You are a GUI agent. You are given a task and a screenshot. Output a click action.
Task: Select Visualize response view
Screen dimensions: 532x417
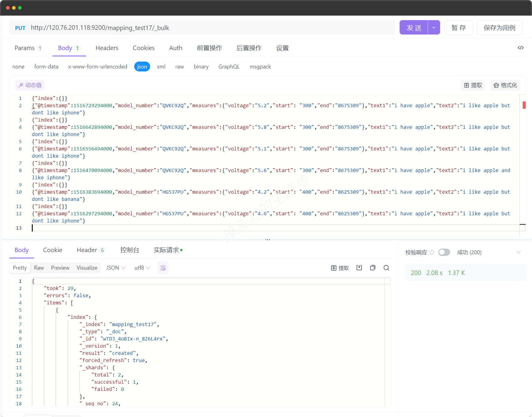[x=87, y=268]
